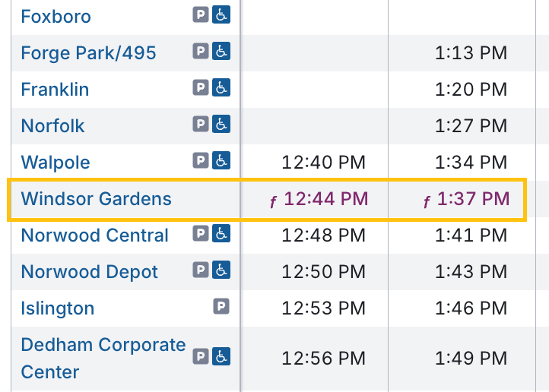This screenshot has height=392, width=549.
Task: Click the accessibility icon for Dedham Corporate Center
Action: (221, 356)
